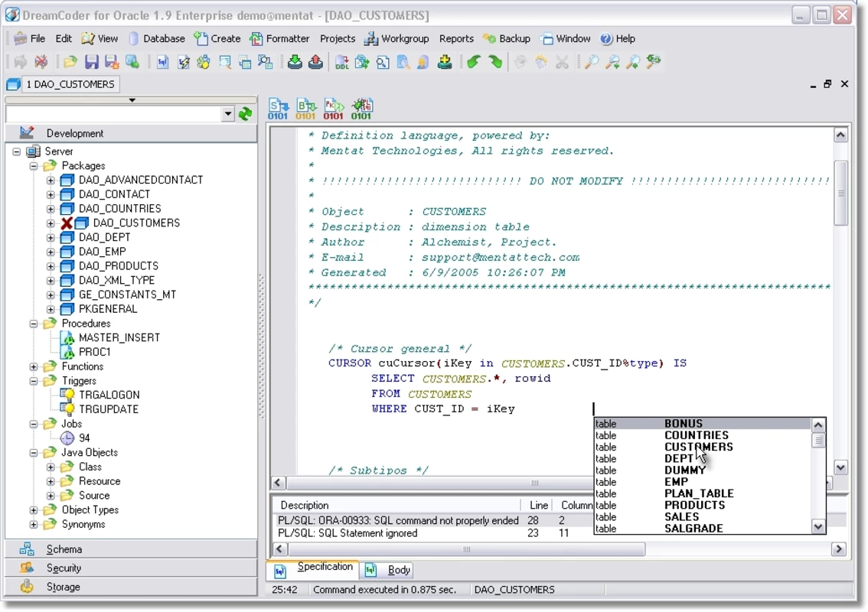This screenshot has width=868, height=612.
Task: Click the Line column header
Action: click(538, 505)
